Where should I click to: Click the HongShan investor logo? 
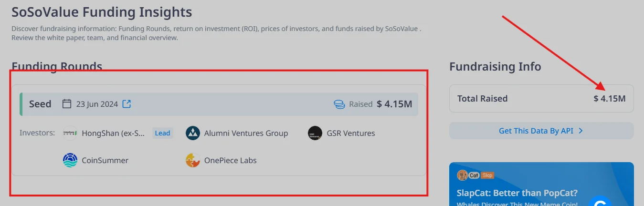[x=70, y=133]
